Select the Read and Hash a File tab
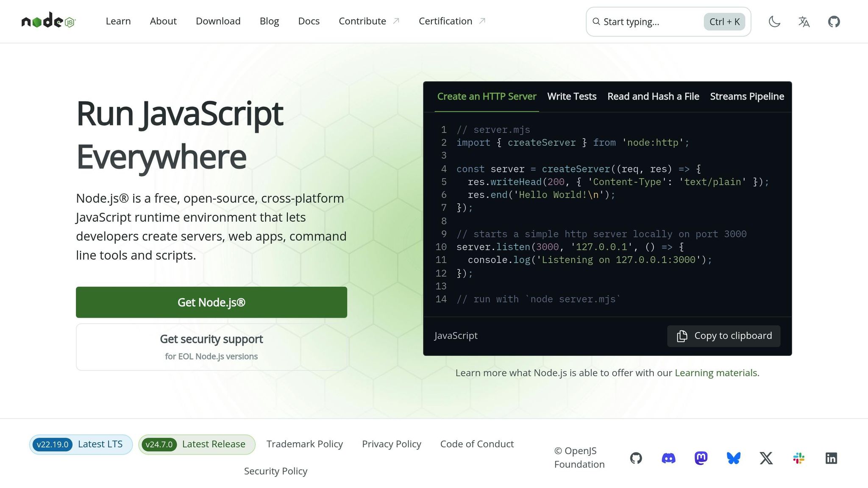This screenshot has height=488, width=868. [653, 96]
